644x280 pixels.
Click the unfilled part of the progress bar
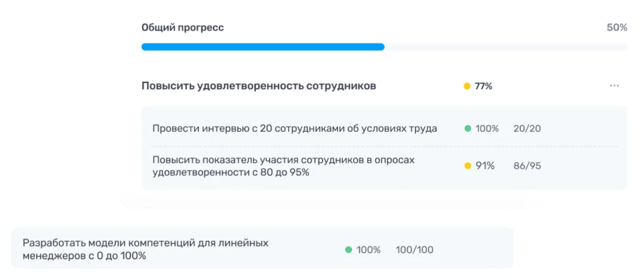coord(506,47)
